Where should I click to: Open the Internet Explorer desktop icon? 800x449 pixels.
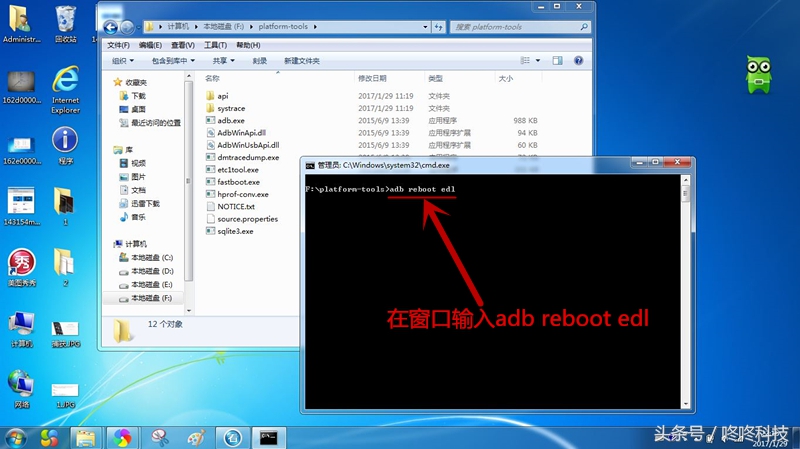pyautogui.click(x=66, y=82)
